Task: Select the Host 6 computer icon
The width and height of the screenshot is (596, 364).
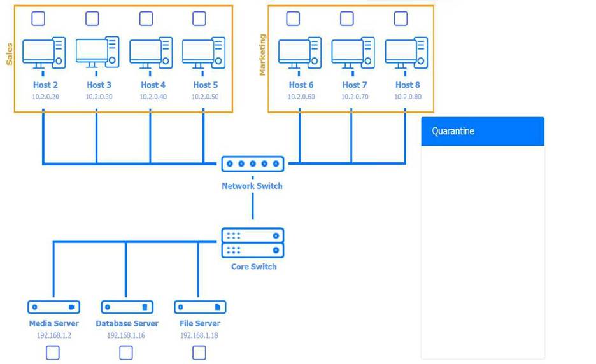Action: (299, 53)
